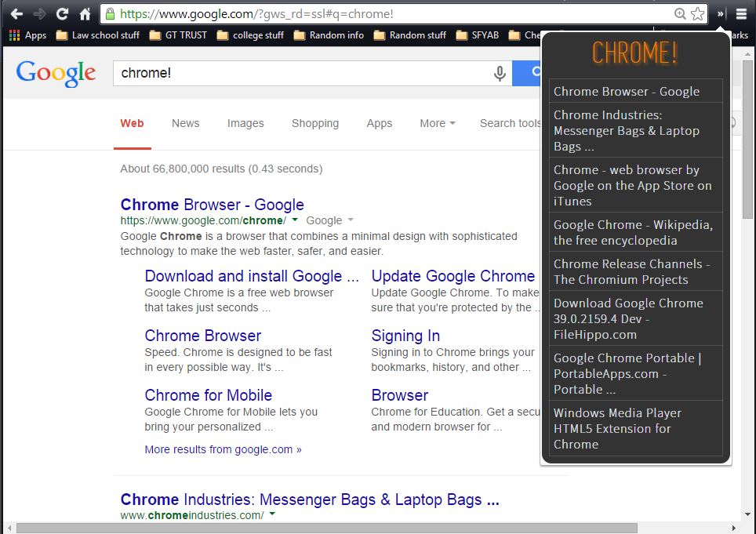Click the vertical scrollbar thumb
The image size is (756, 534).
[x=748, y=139]
